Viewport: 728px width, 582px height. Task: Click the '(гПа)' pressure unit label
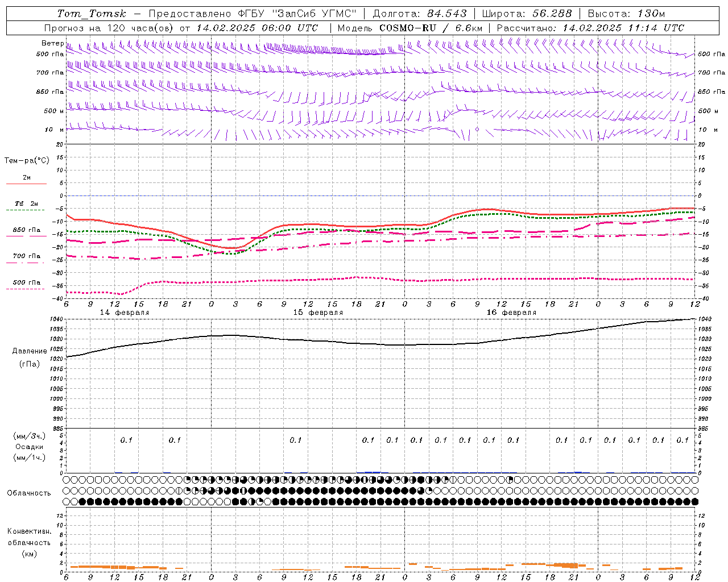(x=30, y=364)
